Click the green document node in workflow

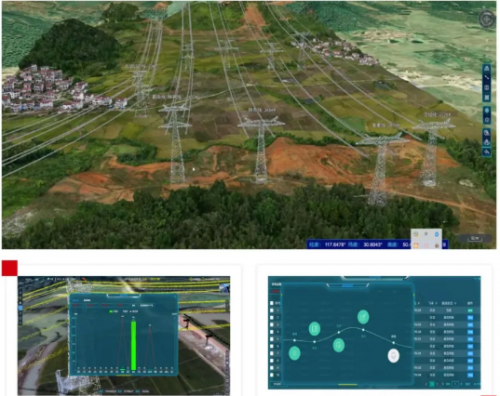tap(314, 329)
